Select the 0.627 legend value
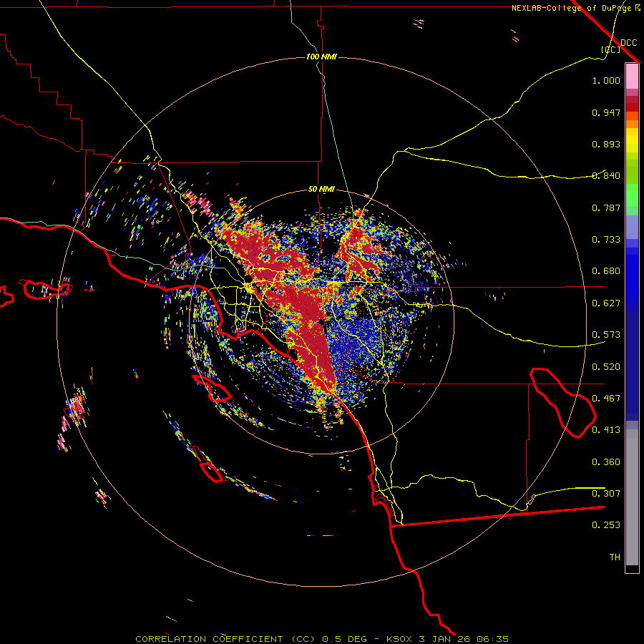The height and width of the screenshot is (644, 644). [606, 303]
